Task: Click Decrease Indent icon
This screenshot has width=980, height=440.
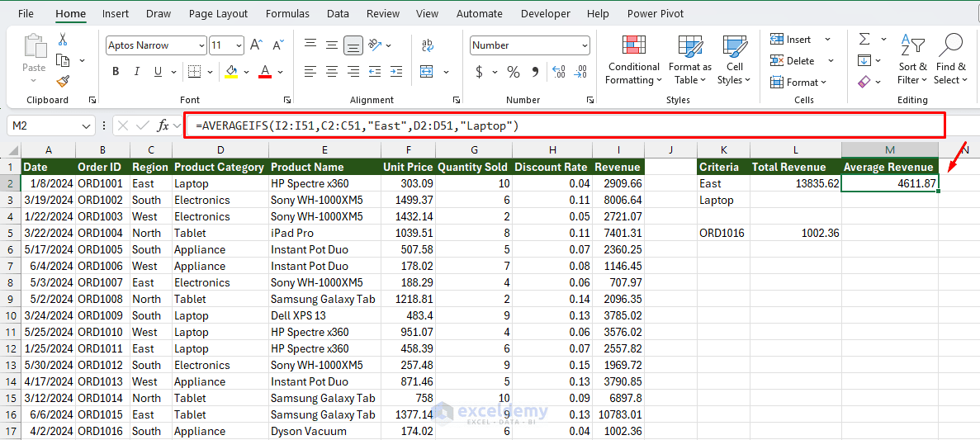Action: [x=375, y=71]
